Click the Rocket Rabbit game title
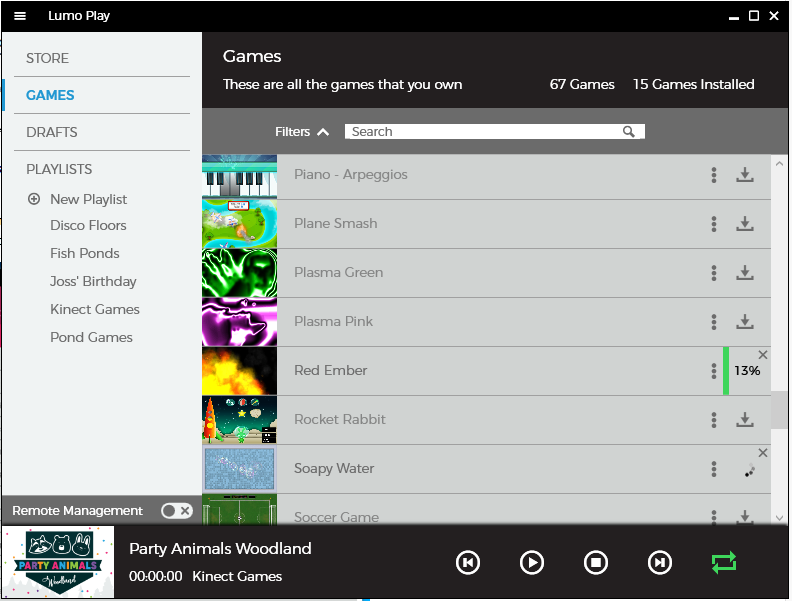 (340, 420)
